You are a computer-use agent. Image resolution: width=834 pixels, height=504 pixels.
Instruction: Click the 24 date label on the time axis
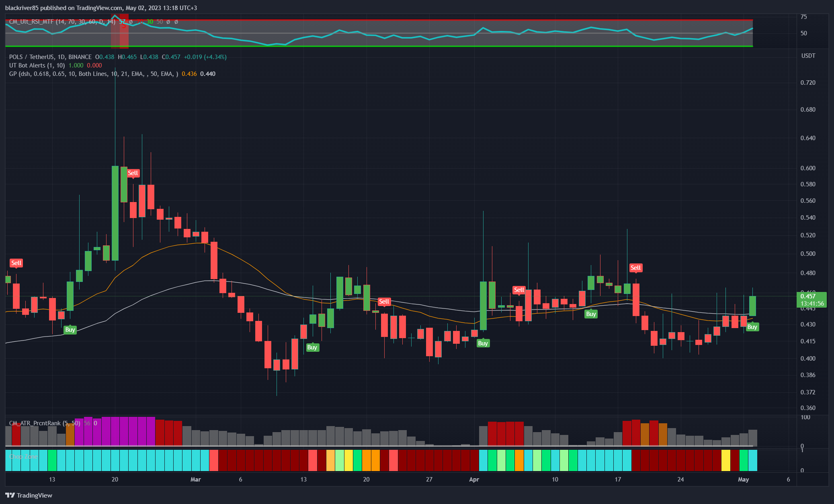tap(680, 480)
